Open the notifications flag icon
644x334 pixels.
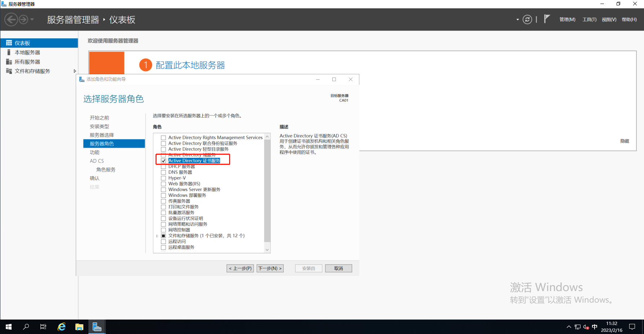[x=547, y=19]
